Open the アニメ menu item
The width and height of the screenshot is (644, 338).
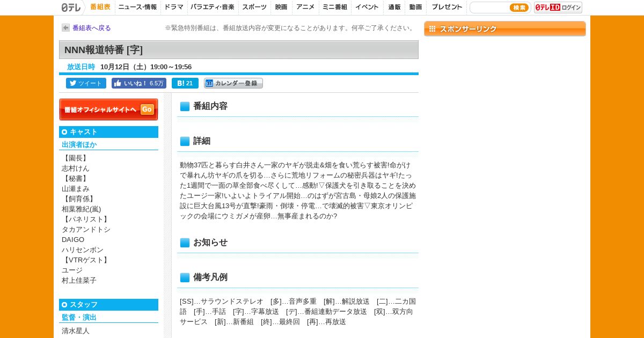[305, 7]
